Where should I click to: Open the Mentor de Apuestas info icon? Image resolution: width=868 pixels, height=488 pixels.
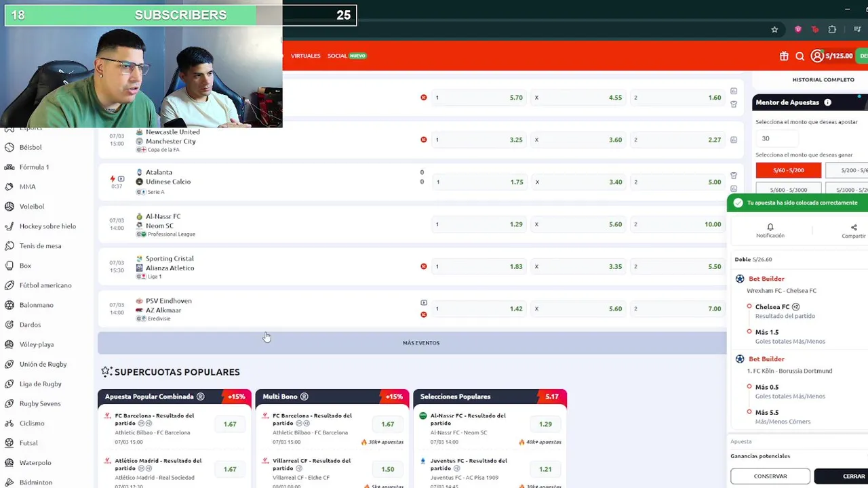point(827,102)
